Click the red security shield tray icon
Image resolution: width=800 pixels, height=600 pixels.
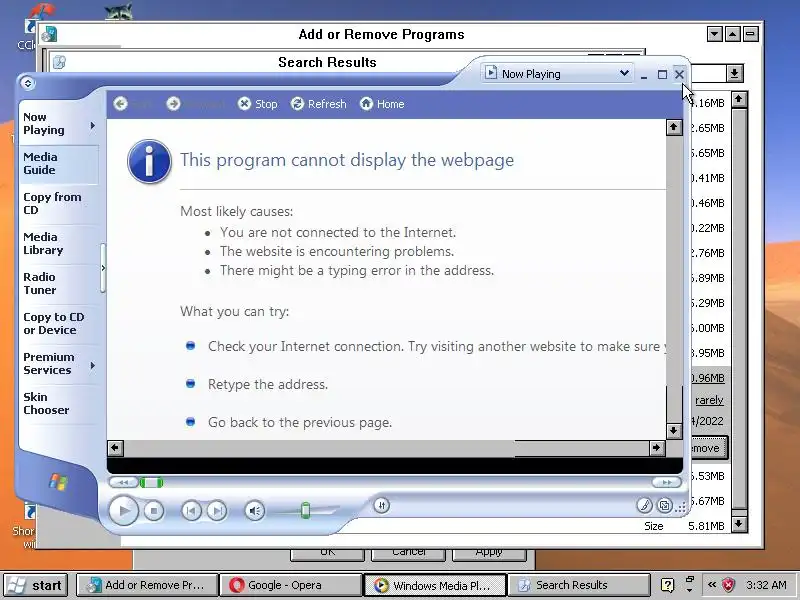[x=729, y=585]
